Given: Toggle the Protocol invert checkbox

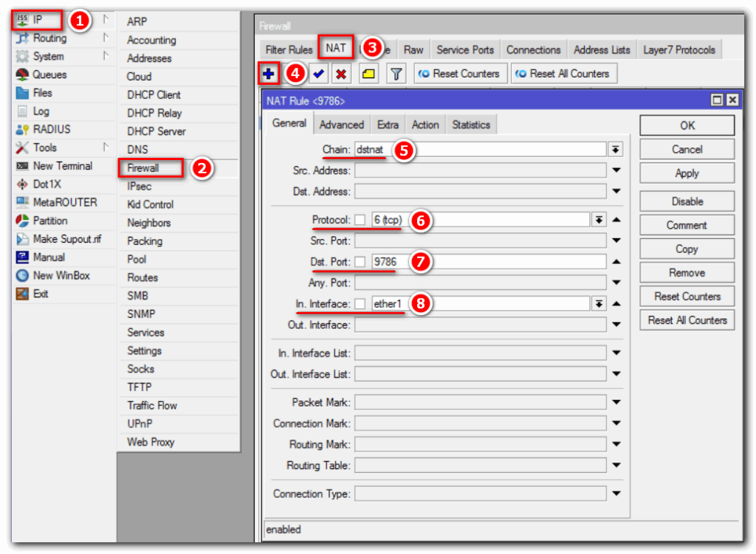Looking at the screenshot, I should click(x=360, y=220).
